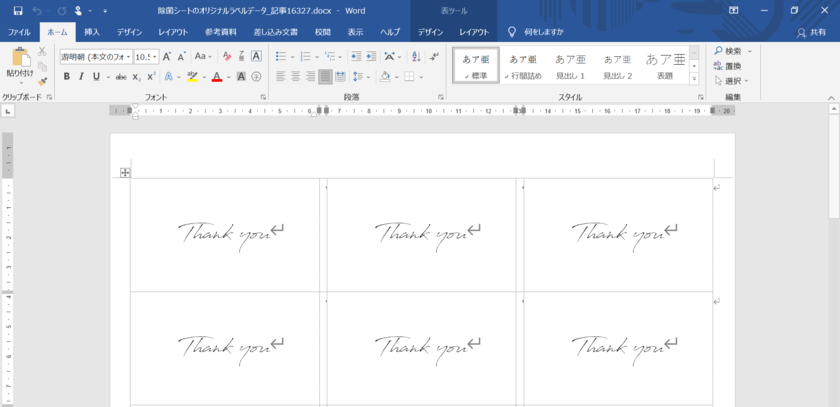Apply center paragraph alignment

coord(295,77)
